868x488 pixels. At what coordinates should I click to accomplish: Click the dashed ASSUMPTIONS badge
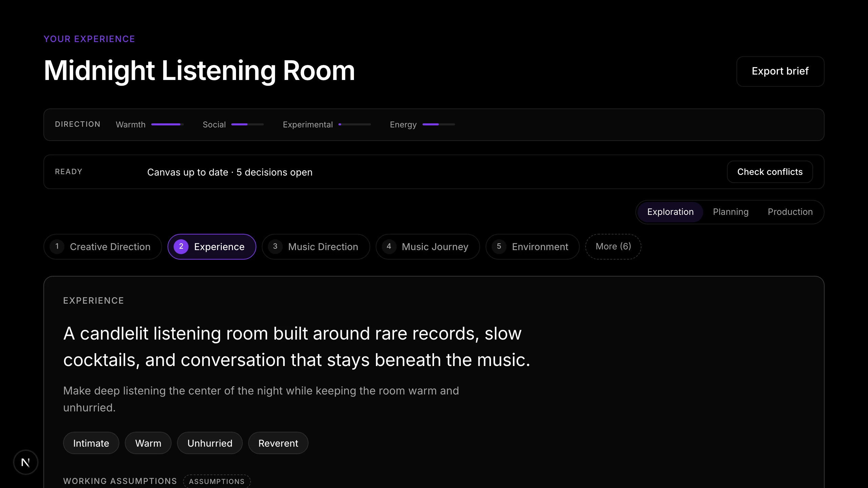click(x=217, y=481)
